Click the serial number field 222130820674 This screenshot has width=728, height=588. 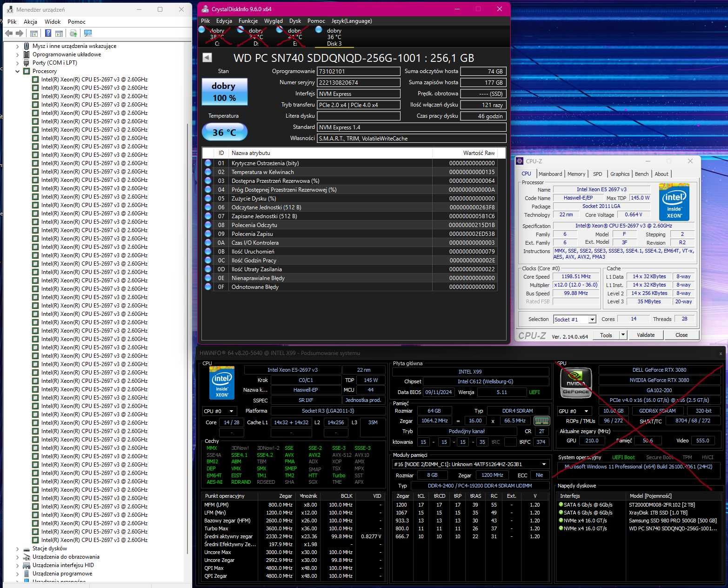(x=359, y=82)
